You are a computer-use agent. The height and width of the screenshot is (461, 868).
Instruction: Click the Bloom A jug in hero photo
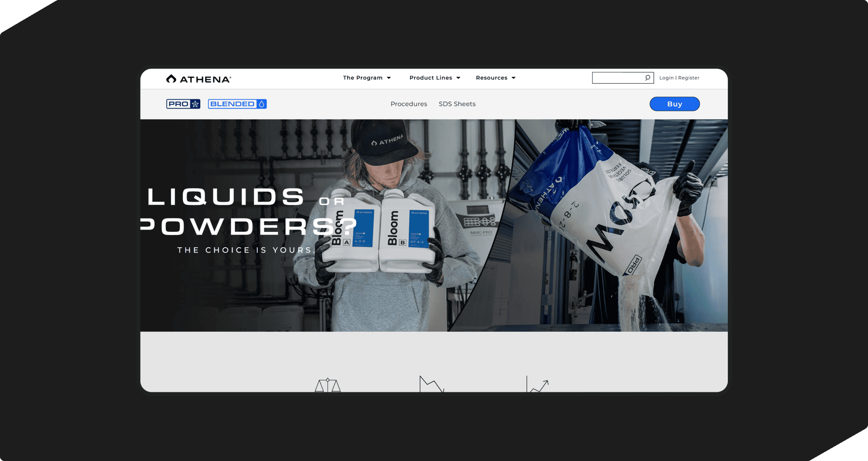pos(352,230)
